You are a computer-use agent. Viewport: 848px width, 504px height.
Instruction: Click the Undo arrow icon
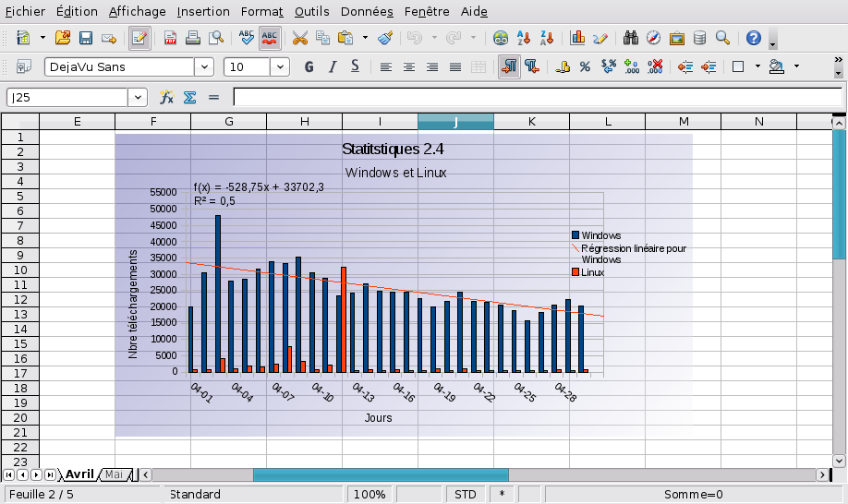tap(415, 38)
